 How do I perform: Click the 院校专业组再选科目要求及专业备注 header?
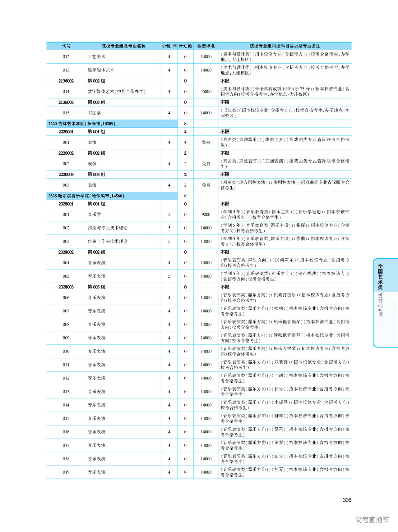(x=285, y=46)
